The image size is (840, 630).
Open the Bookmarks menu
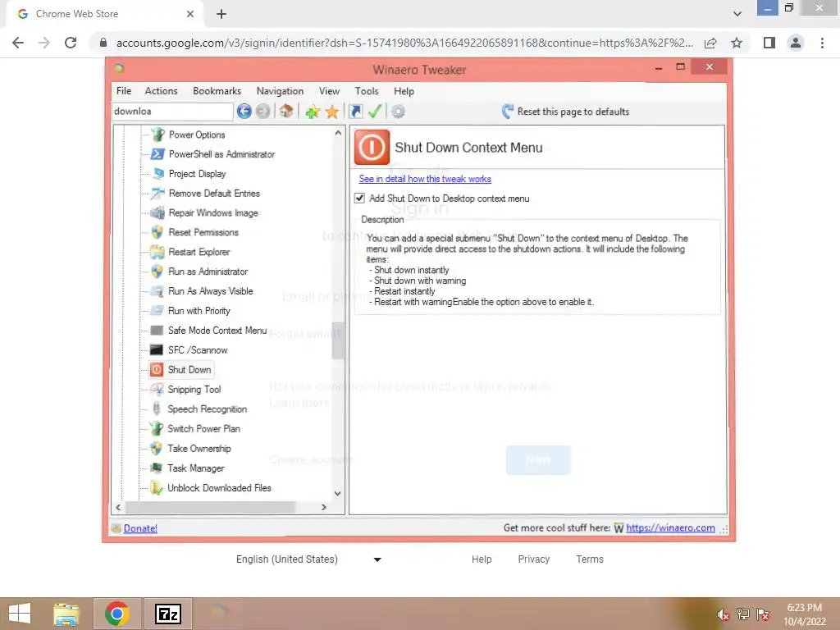point(217,91)
